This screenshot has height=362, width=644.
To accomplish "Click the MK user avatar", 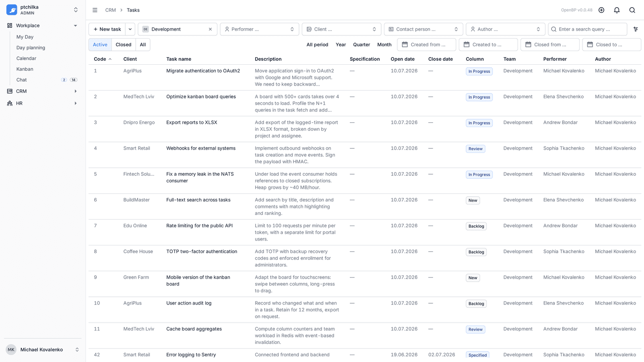I will [11, 350].
